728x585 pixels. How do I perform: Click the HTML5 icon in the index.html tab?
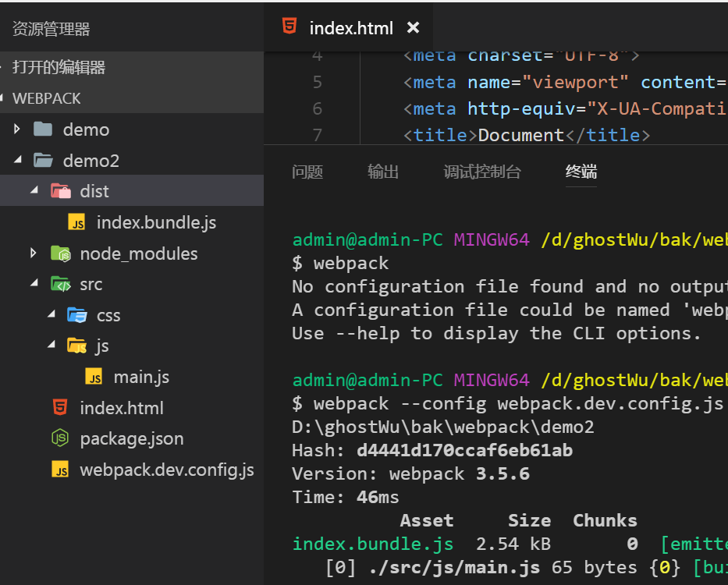pos(289,27)
